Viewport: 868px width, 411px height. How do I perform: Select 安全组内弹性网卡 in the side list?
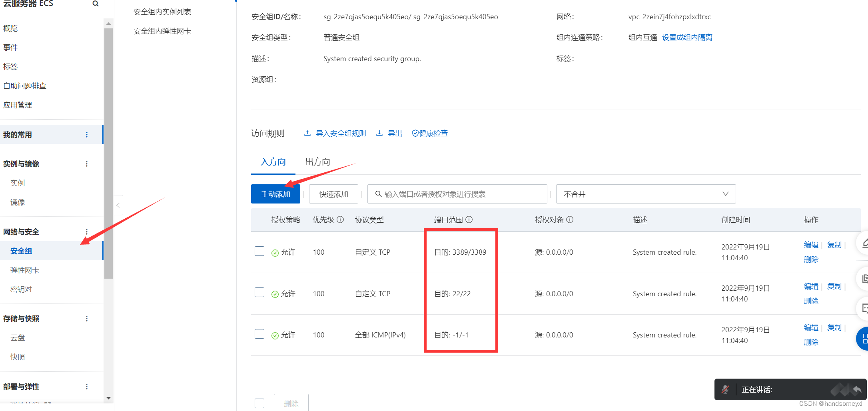[162, 31]
